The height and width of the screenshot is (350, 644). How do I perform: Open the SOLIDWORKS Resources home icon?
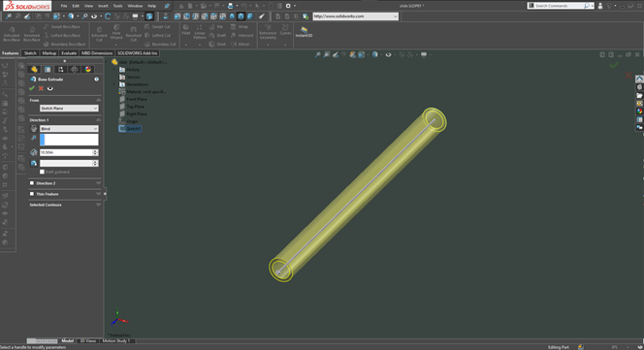pyautogui.click(x=639, y=80)
